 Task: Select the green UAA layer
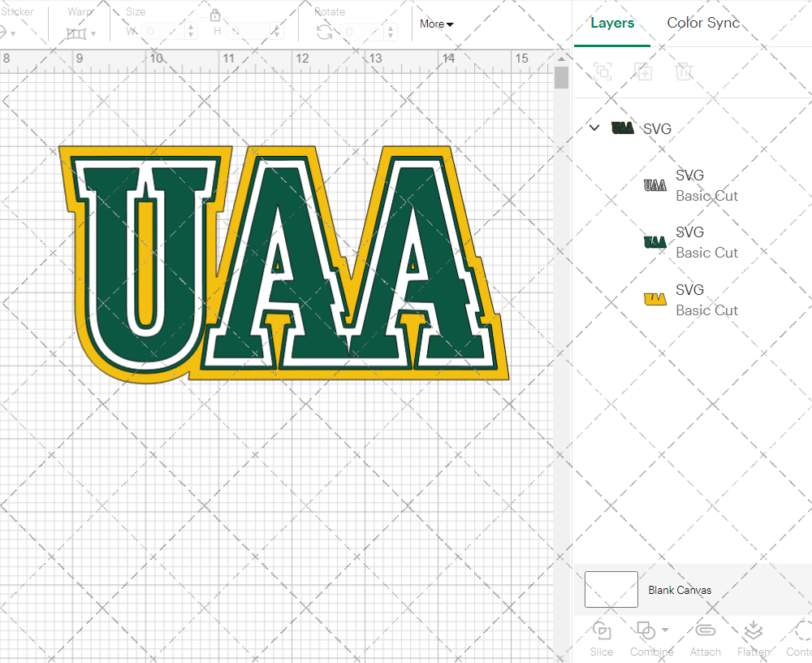coord(693,242)
